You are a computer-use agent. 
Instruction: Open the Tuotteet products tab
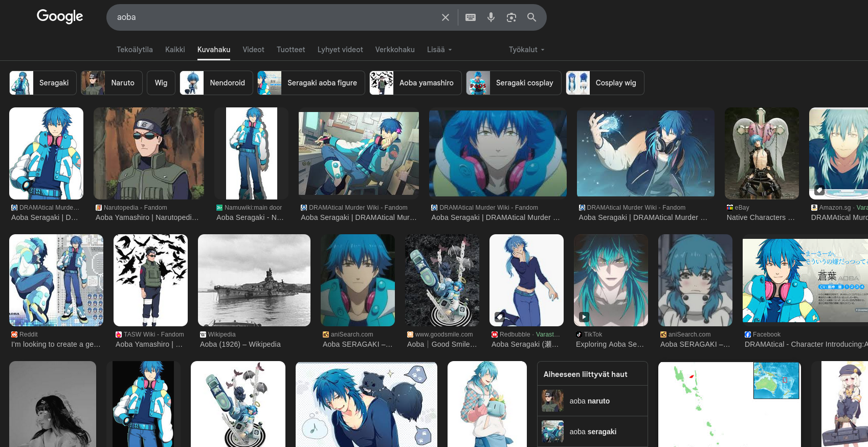291,50
